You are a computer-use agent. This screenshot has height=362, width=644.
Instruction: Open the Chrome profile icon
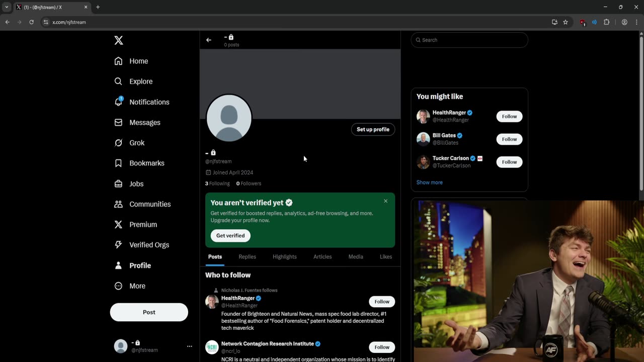click(624, 22)
